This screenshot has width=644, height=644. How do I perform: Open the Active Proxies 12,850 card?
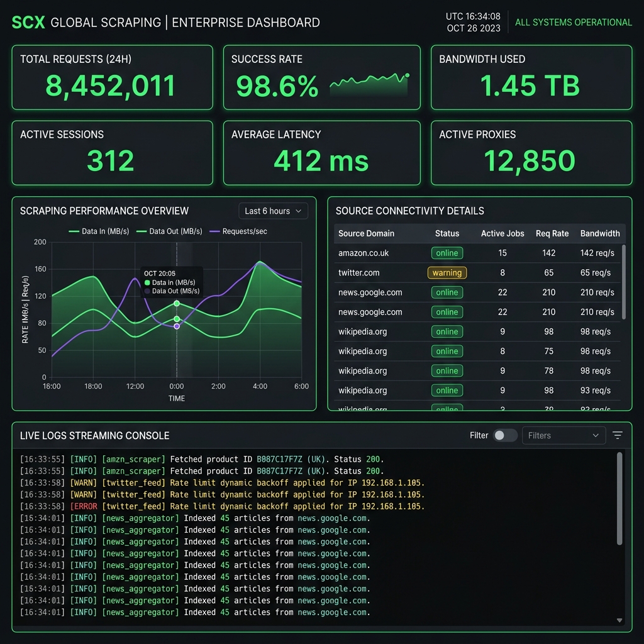[x=531, y=153]
